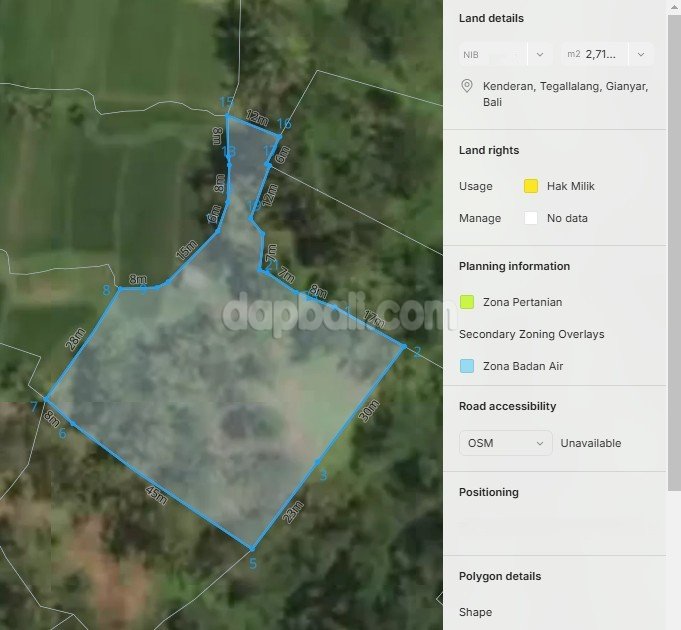Select polygon vertex 8 on left edge
Screen dimensions: 681x630
[x=119, y=290]
